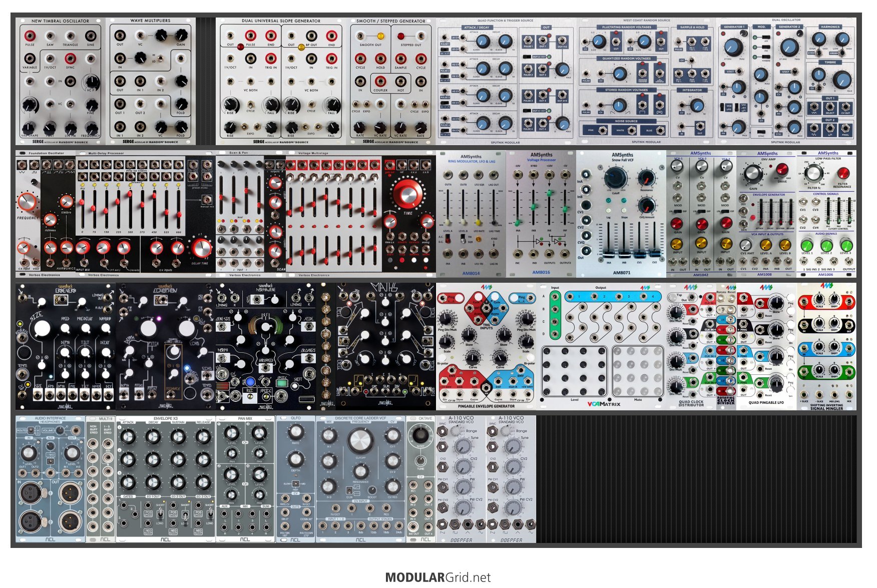Adjust the RESONANCE knob on Discrete Core Ladder VCF
Image resolution: width=877 pixels, height=588 pixels.
[360, 470]
